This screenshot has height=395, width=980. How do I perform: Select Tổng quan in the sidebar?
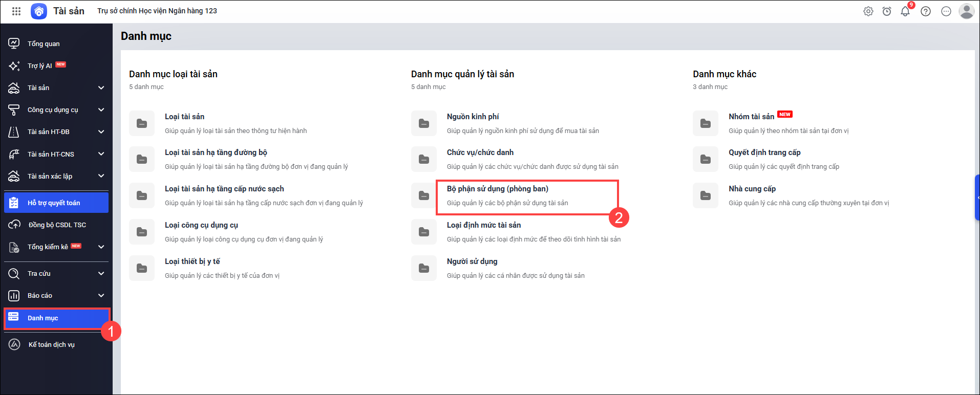[44, 44]
